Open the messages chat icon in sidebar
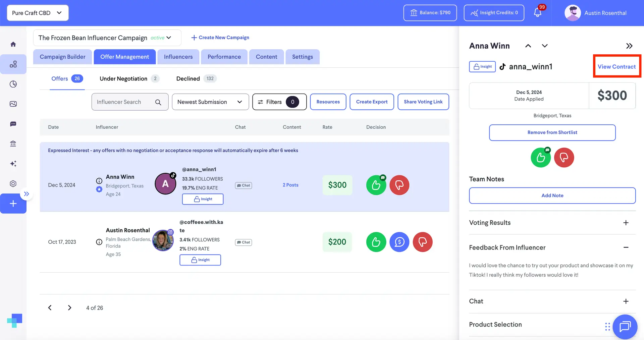 [x=13, y=124]
